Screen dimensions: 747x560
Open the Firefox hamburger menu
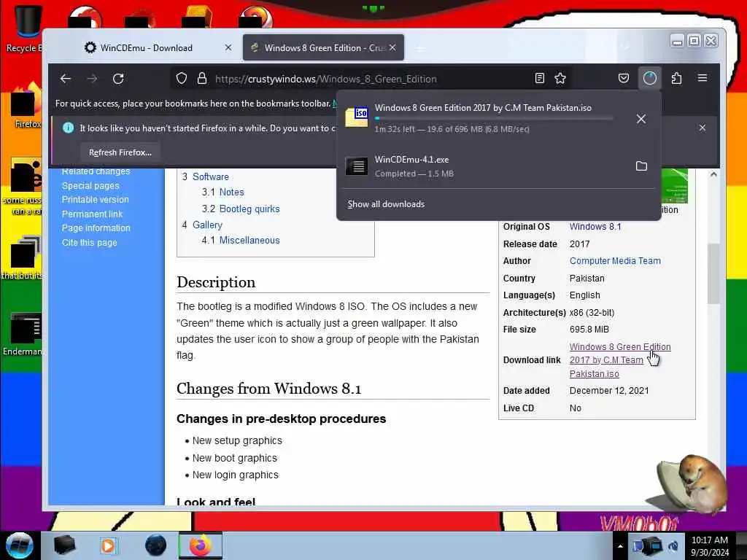pyautogui.click(x=703, y=78)
